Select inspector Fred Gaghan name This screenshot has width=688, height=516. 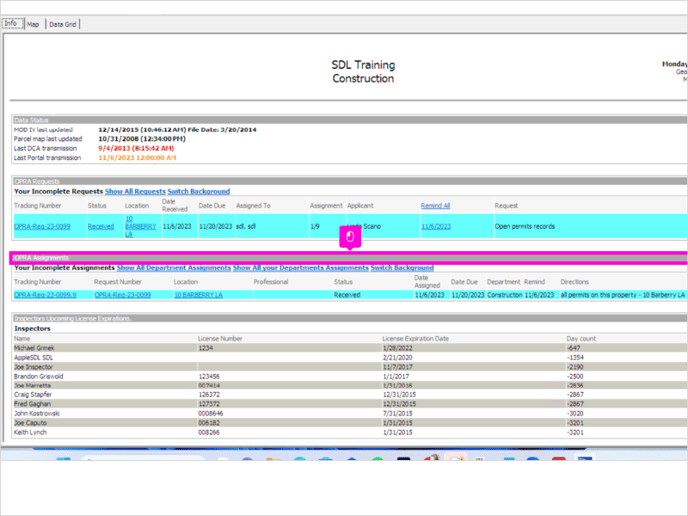32,404
